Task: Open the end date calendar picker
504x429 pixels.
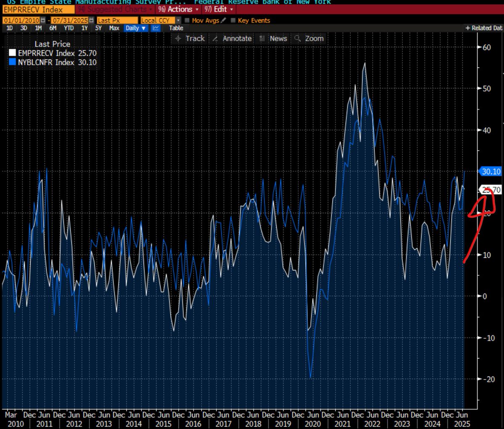Action: (92, 20)
